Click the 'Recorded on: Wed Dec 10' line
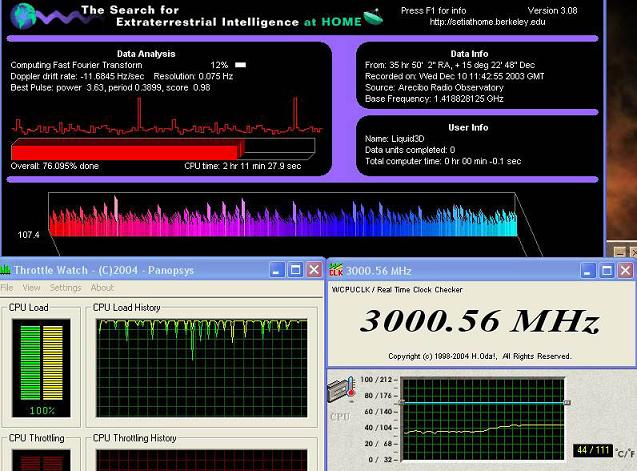The width and height of the screenshot is (637, 471). click(454, 76)
